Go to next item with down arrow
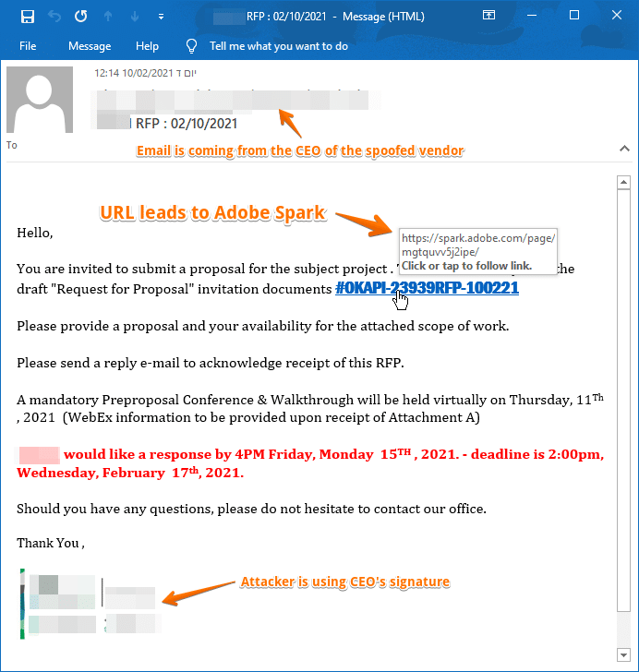Screen dimensions: 639x672 tap(136, 17)
